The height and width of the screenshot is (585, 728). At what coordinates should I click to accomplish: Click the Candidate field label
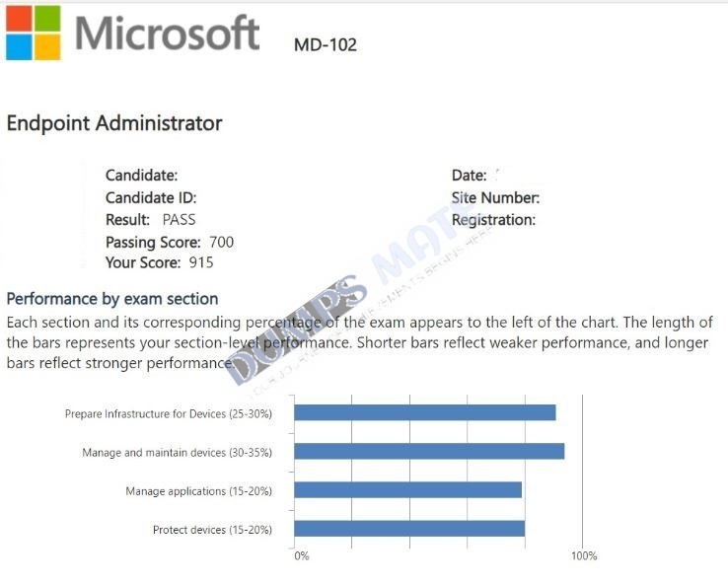[142, 175]
